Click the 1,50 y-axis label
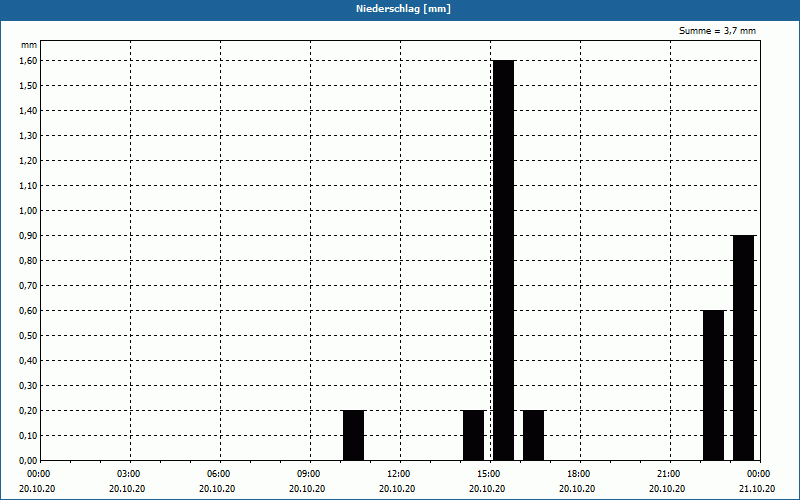This screenshot has height=500, width=800. coord(28,86)
